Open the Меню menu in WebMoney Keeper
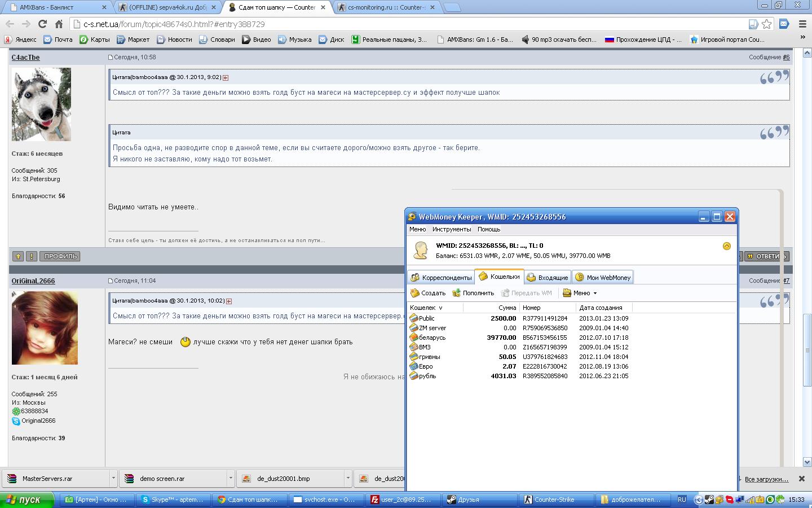 point(417,229)
